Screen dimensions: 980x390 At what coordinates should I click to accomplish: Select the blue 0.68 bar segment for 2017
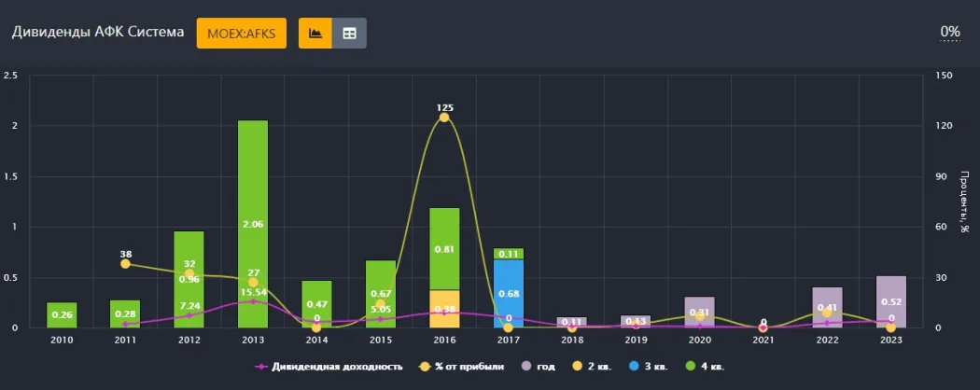509,294
